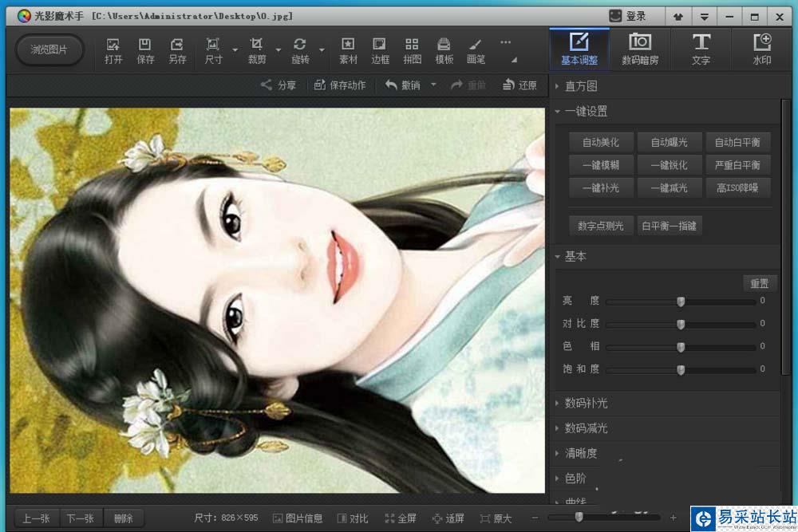Image resolution: width=798 pixels, height=532 pixels.
Task: Open the 拼图 collage tool
Action: pyautogui.click(x=413, y=50)
